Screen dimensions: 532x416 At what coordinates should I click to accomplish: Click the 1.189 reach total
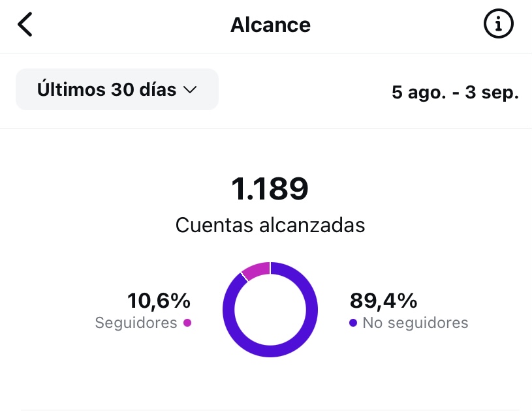tap(270, 189)
